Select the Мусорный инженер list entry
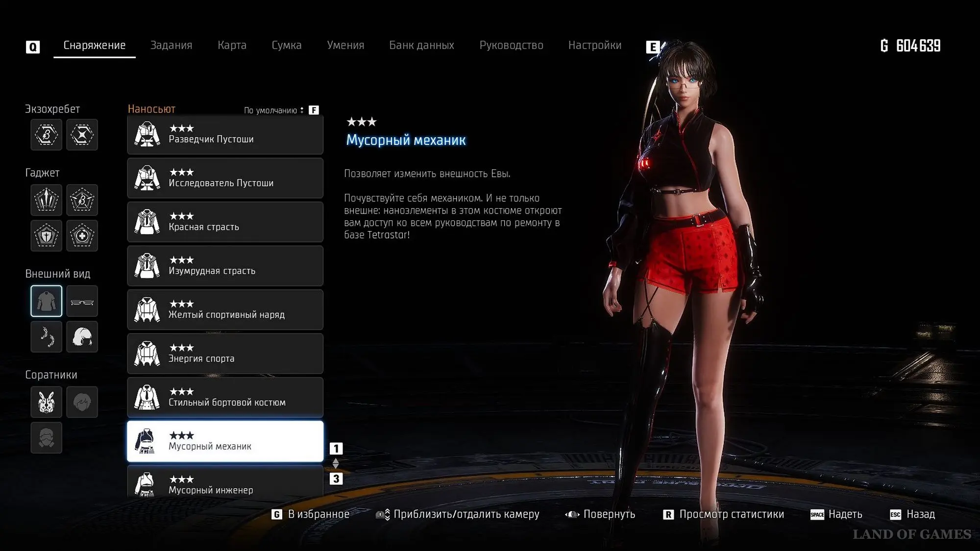Screen dimensions: 980x551 pyautogui.click(x=225, y=482)
